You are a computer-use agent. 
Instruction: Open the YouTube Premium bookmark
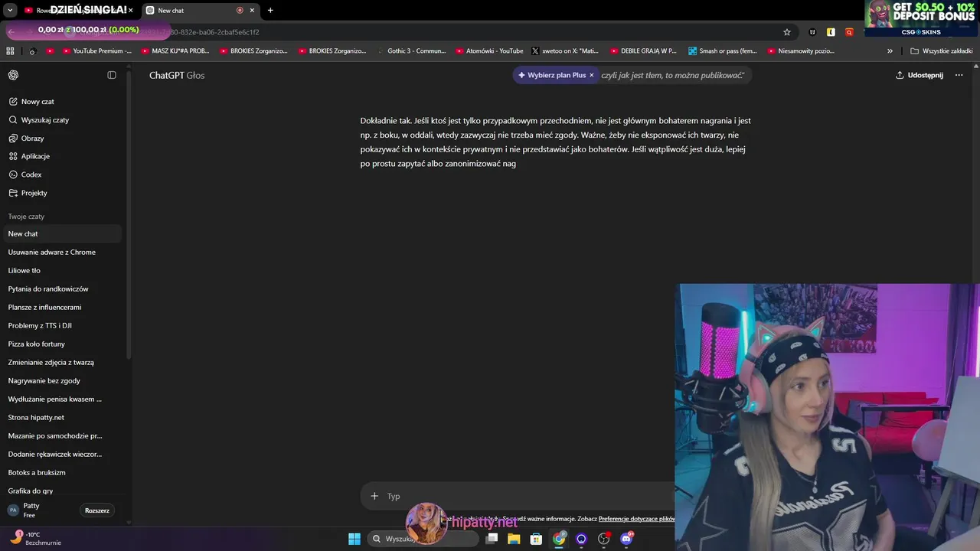tap(97, 51)
